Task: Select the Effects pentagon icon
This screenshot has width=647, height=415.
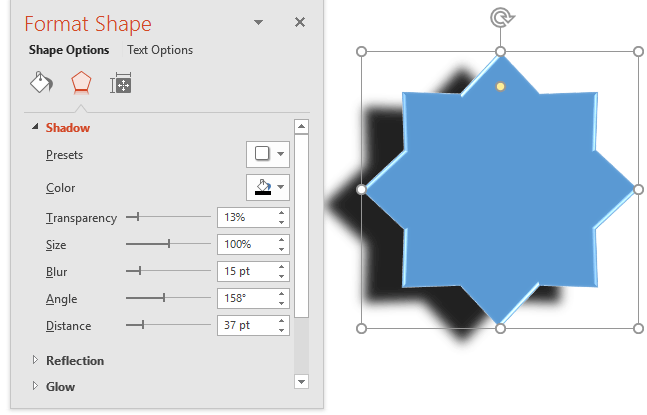Action: click(80, 83)
